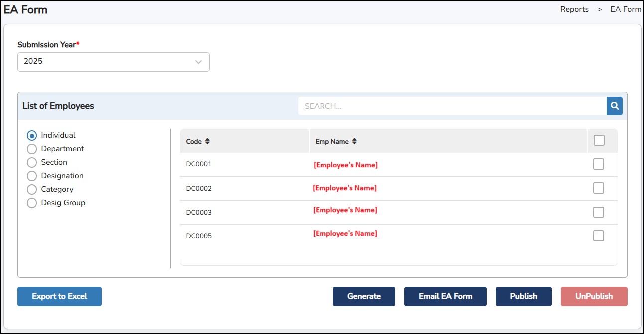This screenshot has height=334, width=644.
Task: Tick the checkbox for employee DC0005
Action: 599,236
